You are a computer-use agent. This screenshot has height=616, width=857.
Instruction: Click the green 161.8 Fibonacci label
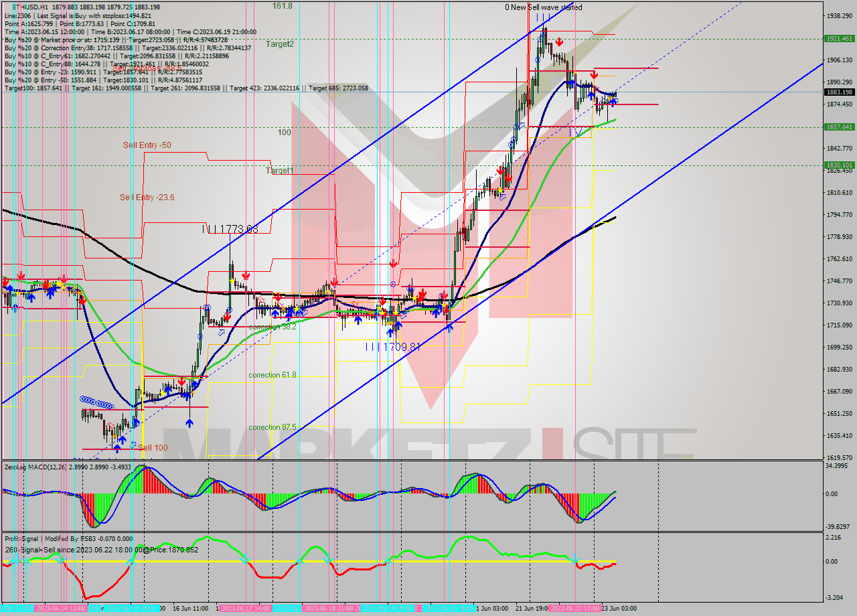[x=282, y=6]
